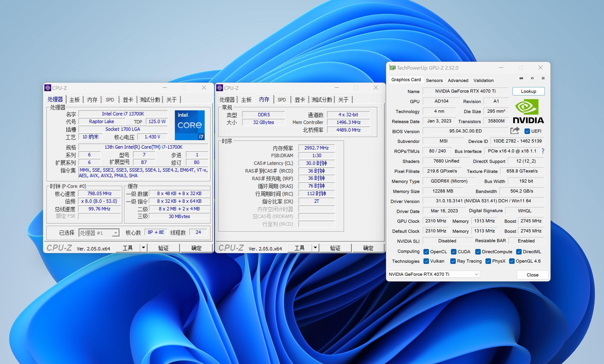Expand 工具 arrow in right CPU-Z
This screenshot has width=604, height=364.
[x=315, y=248]
